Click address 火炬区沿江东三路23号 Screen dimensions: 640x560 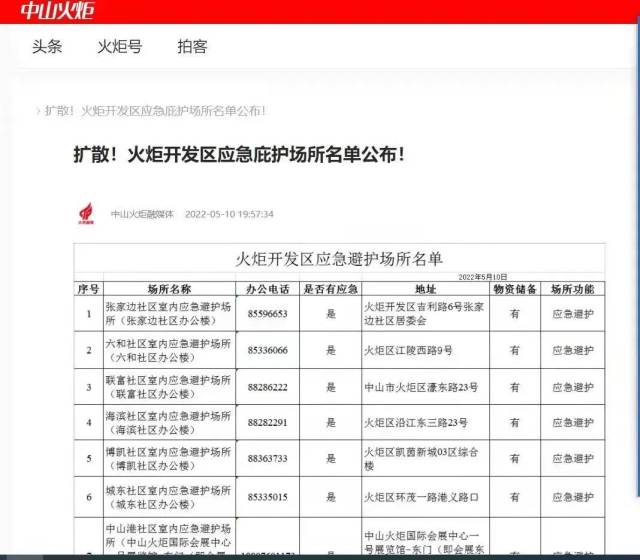tap(416, 422)
